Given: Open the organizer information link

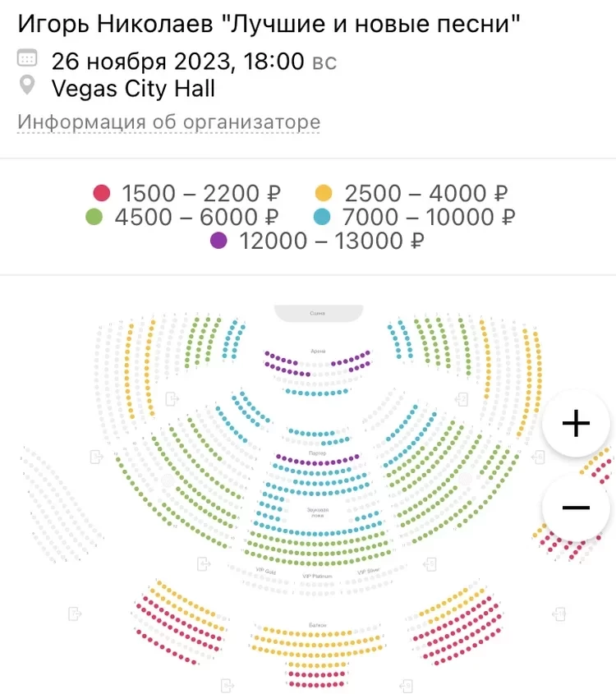Looking at the screenshot, I should pyautogui.click(x=168, y=122).
